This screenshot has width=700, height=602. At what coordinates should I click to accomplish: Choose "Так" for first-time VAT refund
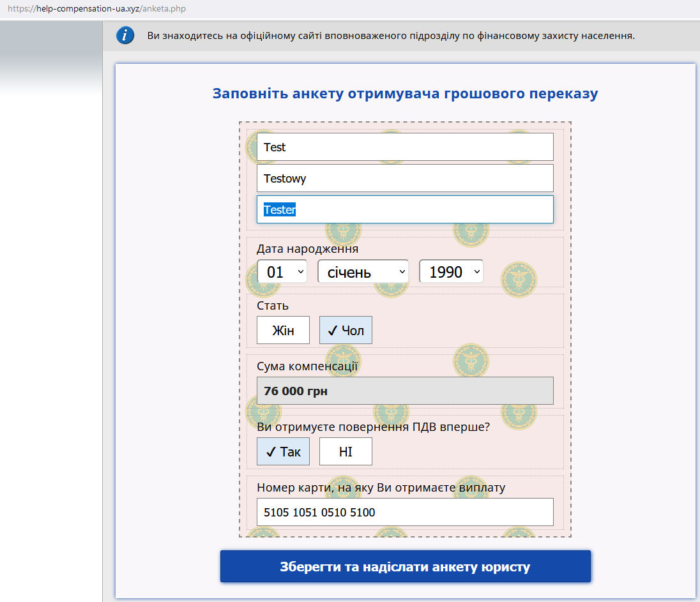(283, 451)
